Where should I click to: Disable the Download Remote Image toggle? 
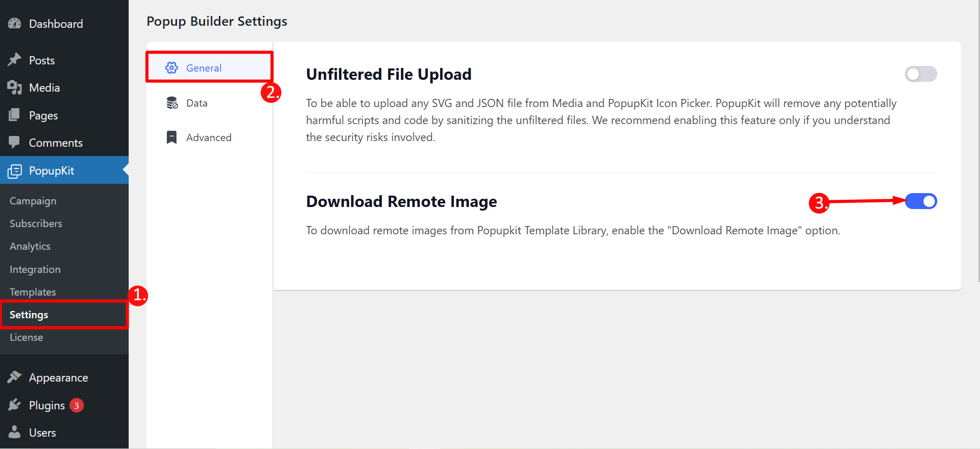point(921,201)
